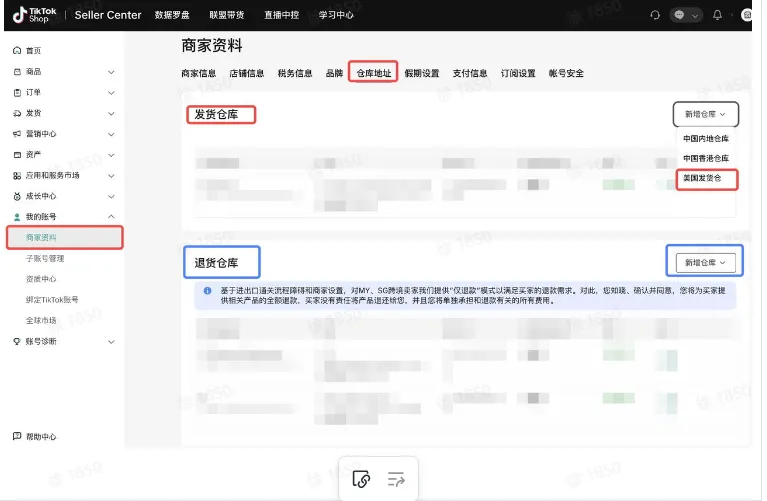Viewport: 767px width, 501px height.
Task: Open 学习中心 in top navigation
Action: point(336,15)
